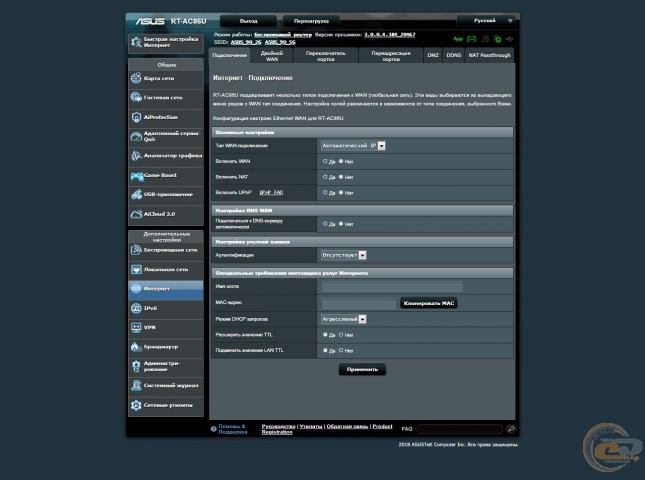Choose Да for extend TTL value

pos(325,335)
